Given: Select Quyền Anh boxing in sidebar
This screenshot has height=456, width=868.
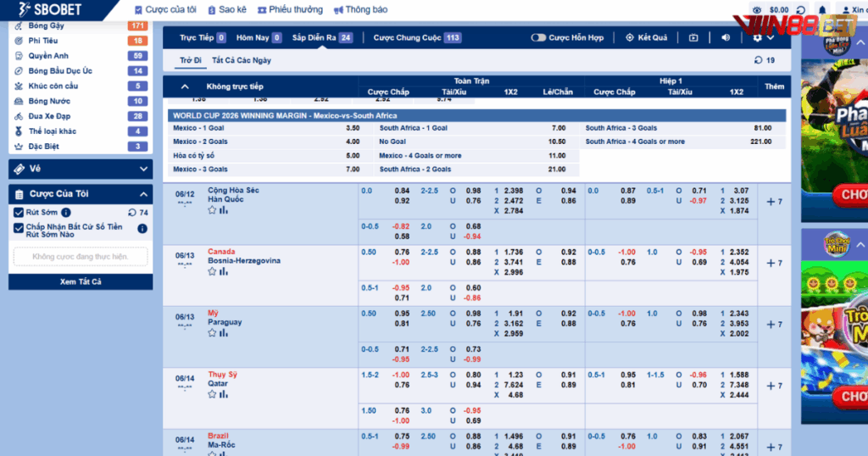Looking at the screenshot, I should pyautogui.click(x=81, y=55).
